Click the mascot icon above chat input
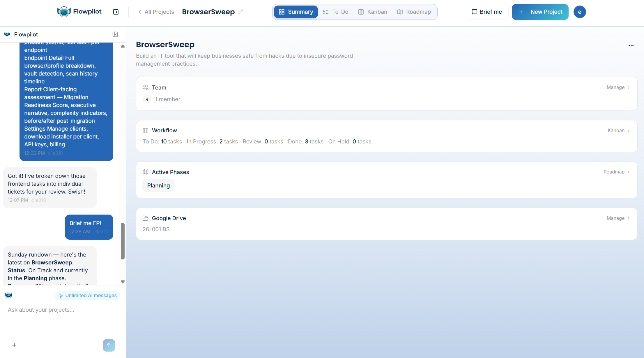644x358 pixels. pyautogui.click(x=9, y=295)
